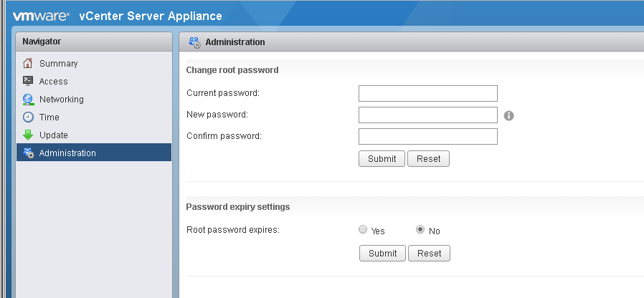Viewport: 644px width, 298px height.
Task: Click the Administration users-gear icon in Navigator
Action: pyautogui.click(x=29, y=153)
